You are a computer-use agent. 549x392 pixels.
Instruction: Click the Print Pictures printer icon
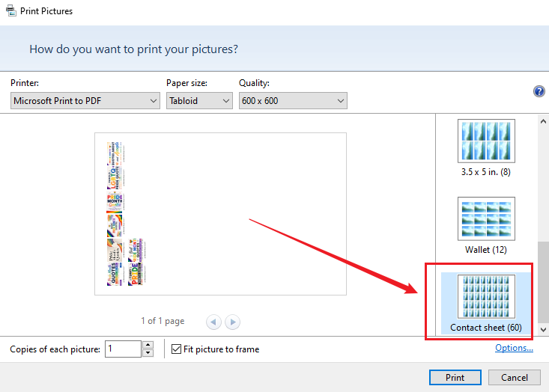point(10,10)
